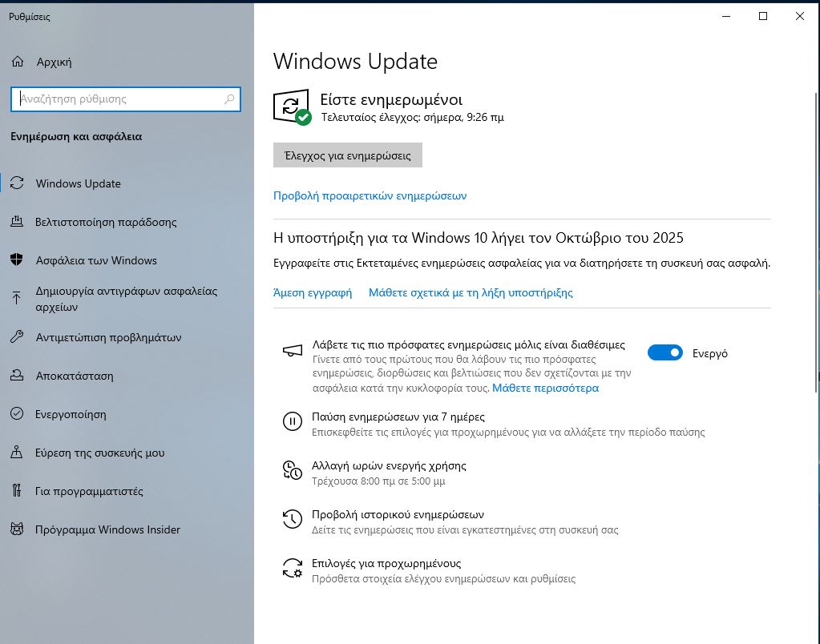Click the Τρέχουσα 8:00 πμ σε 5:00 μμ text
The height and width of the screenshot is (644, 820).
pyautogui.click(x=378, y=481)
